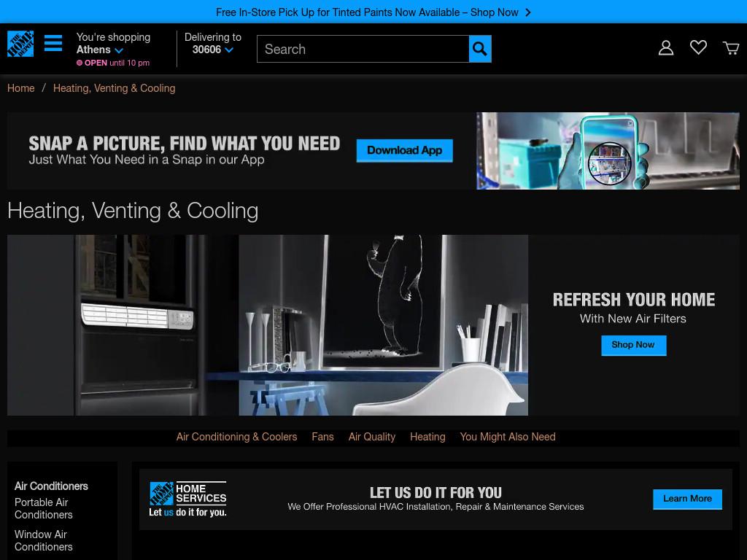This screenshot has width=747, height=560.
Task: Jump to You Might Also Need section
Action: 508,437
